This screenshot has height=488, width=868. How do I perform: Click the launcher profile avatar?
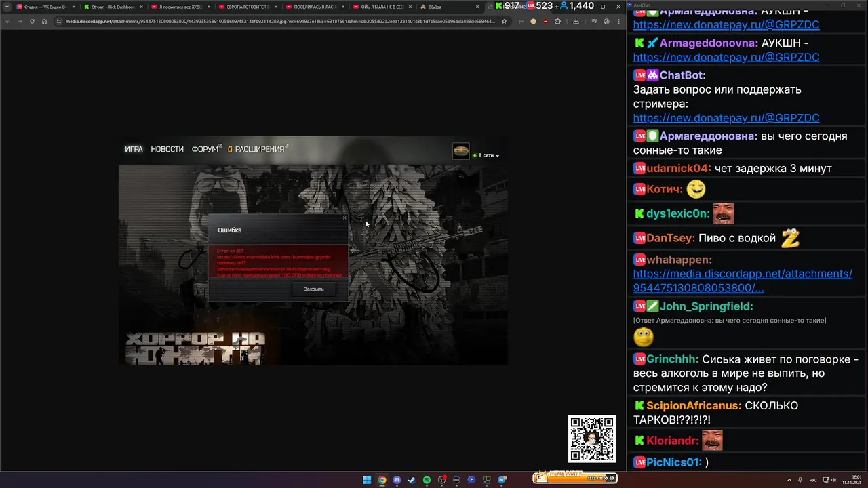[461, 151]
